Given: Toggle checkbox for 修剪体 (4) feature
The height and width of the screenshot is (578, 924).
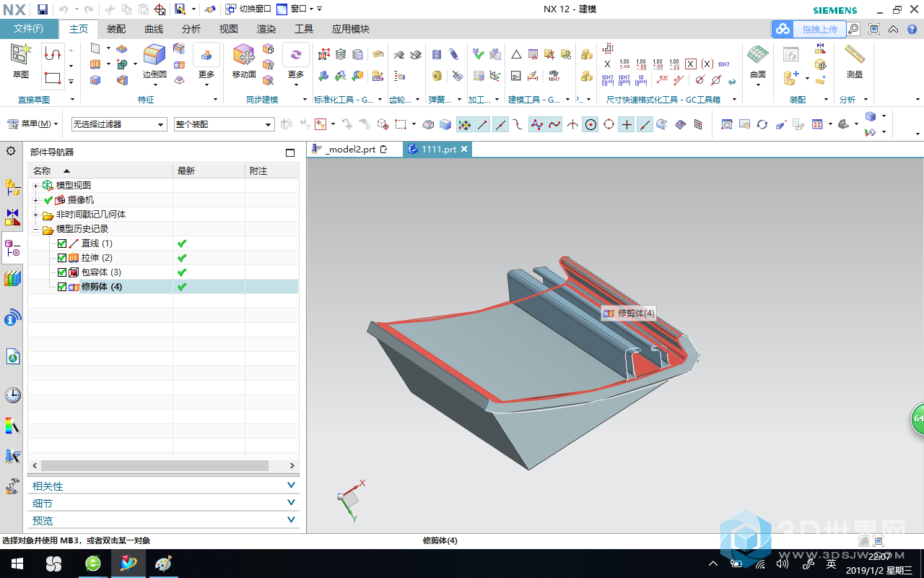Looking at the screenshot, I should (x=62, y=287).
